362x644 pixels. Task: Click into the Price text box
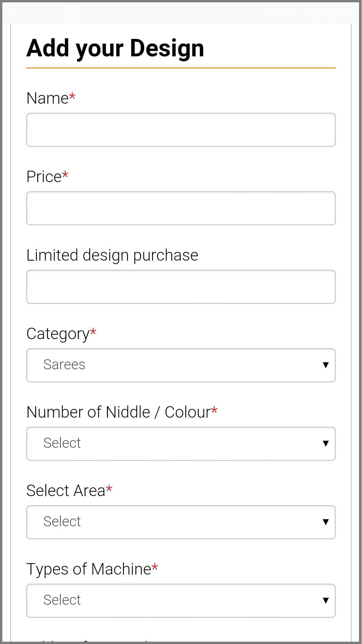tap(181, 208)
